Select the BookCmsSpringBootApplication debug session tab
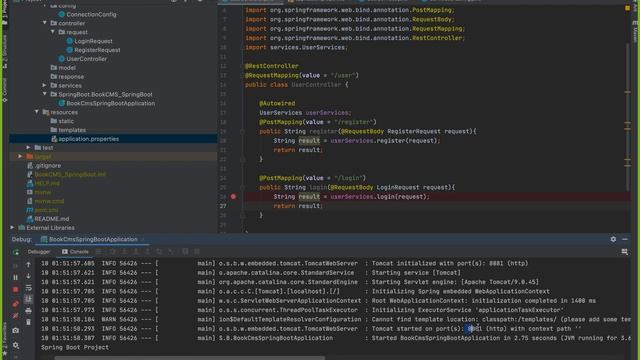Viewport: 640px width, 360px height. [89, 240]
